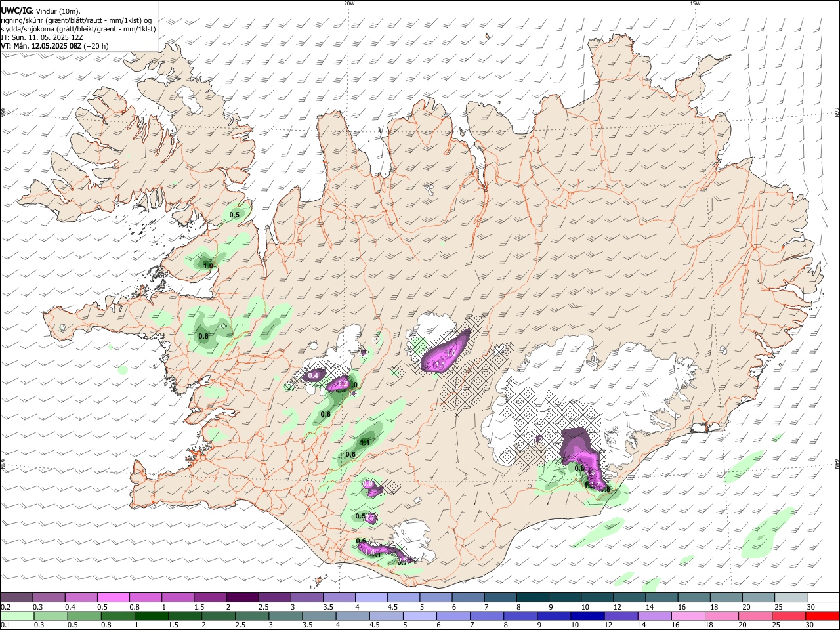Click the 5 pale lavender swatch in the bottom legend row
This screenshot has height=630, width=840.
(x=419, y=616)
